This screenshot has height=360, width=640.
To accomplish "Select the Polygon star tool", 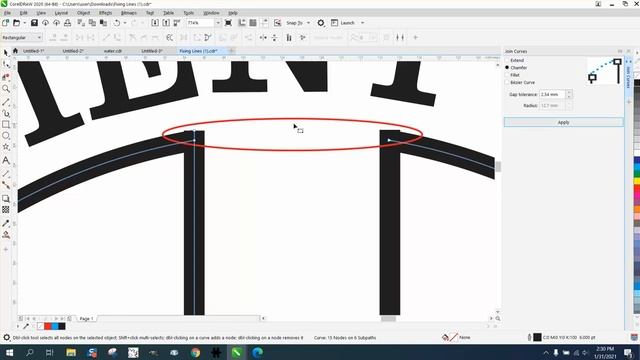I will point(6,147).
